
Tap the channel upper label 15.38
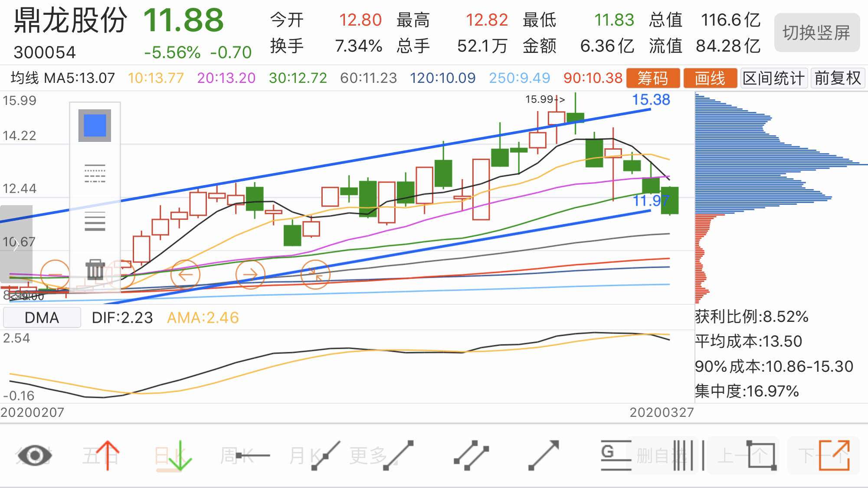pos(651,100)
